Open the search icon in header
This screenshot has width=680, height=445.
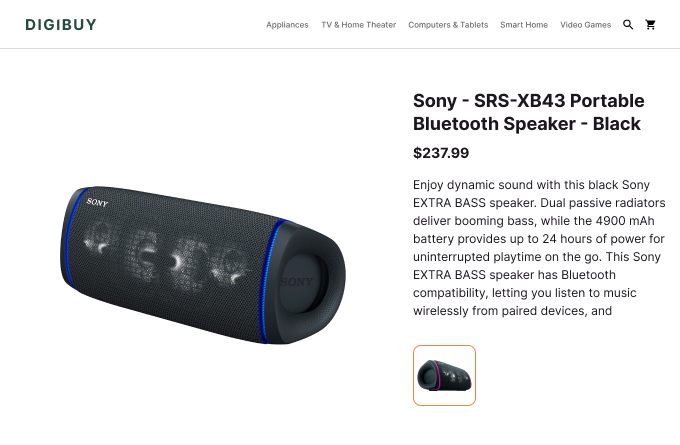(628, 25)
